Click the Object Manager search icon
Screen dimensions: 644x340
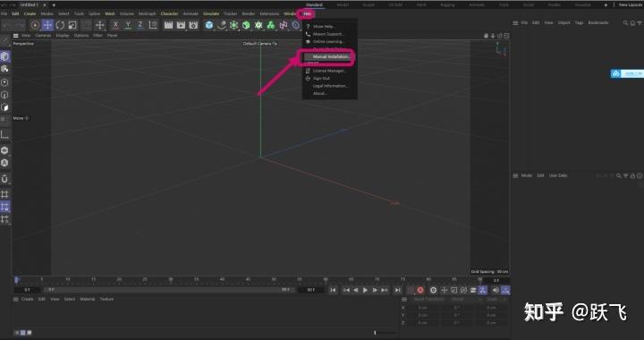[625, 23]
